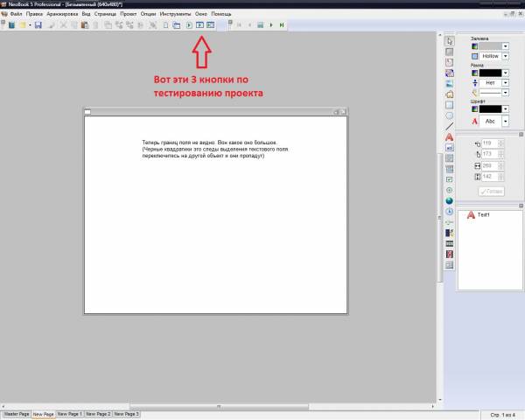Click the green last page navigation arrow
Image resolution: width=525 pixels, height=420 pixels.
[x=282, y=25]
